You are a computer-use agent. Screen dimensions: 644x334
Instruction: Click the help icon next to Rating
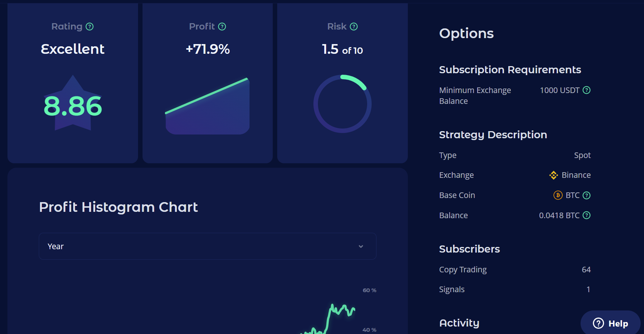[90, 27]
